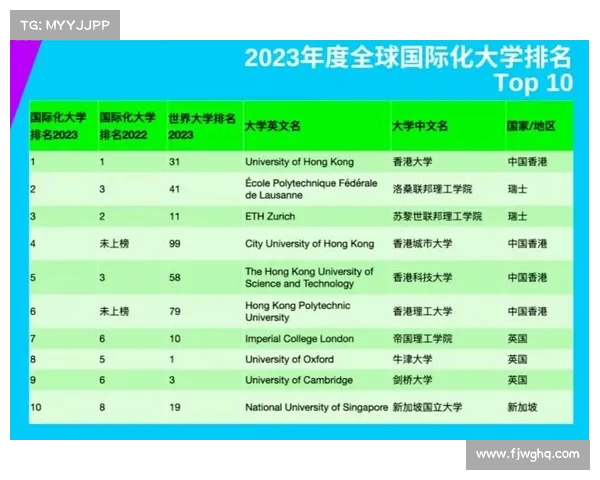Click the country cell "新加坡" in the last row
Screen dimensions: 600x480
522,407
